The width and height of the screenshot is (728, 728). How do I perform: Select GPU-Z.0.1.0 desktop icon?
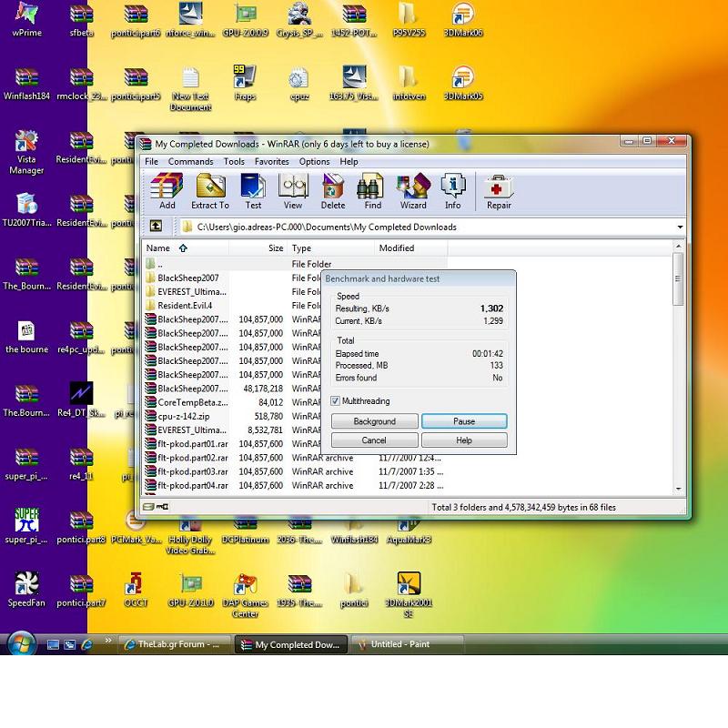pos(190,590)
